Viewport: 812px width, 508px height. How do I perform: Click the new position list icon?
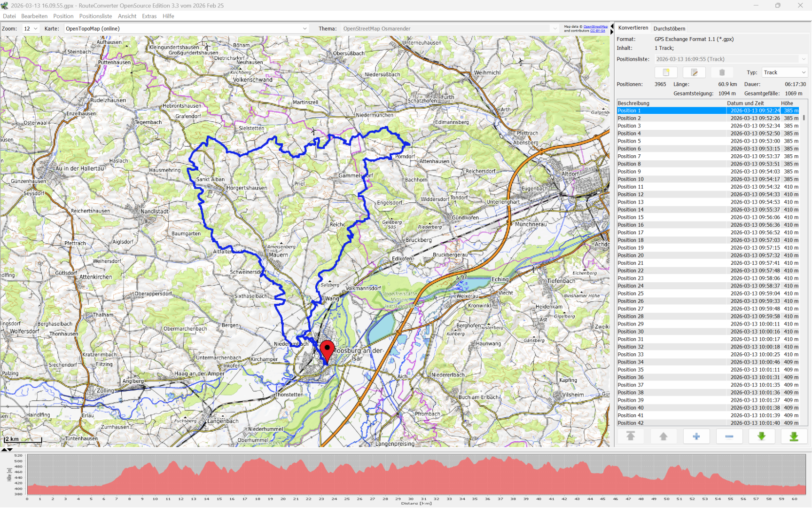pos(666,72)
